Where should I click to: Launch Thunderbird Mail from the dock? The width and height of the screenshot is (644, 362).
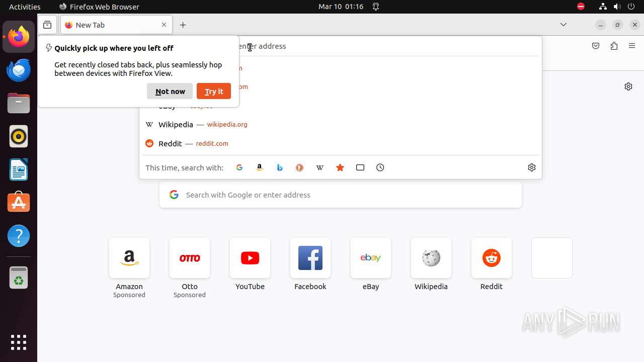(x=19, y=70)
